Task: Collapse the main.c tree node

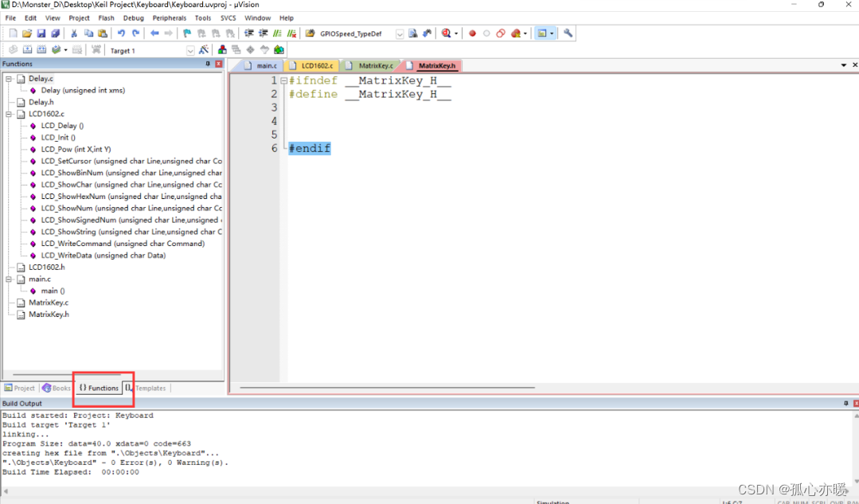Action: tap(9, 279)
